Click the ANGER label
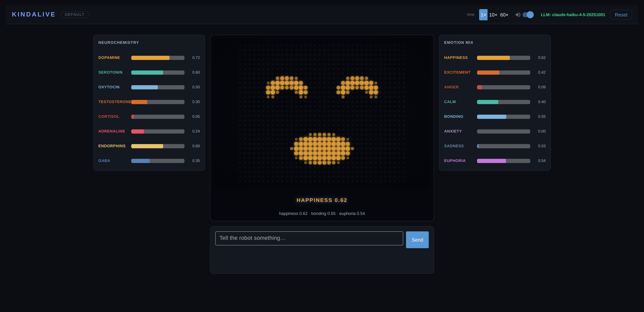 pyautogui.click(x=451, y=87)
